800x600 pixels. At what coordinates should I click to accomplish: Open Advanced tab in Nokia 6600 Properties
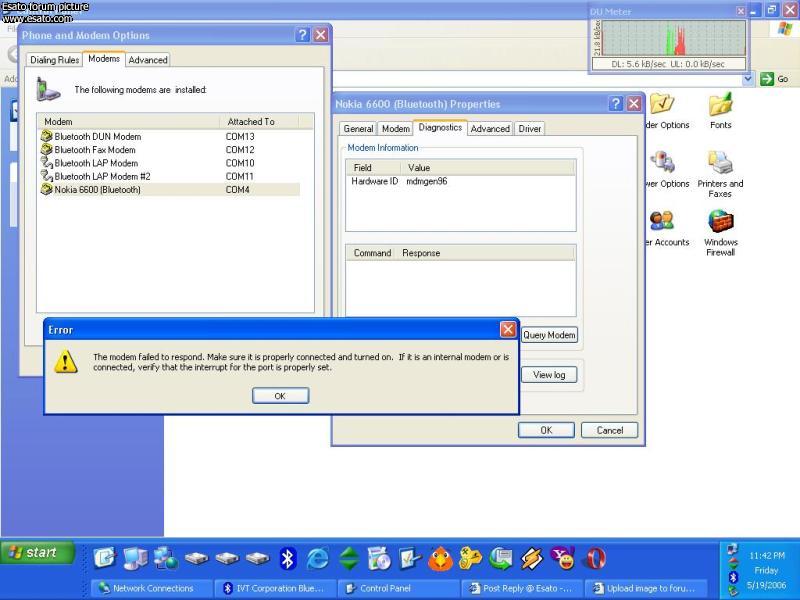coord(490,129)
